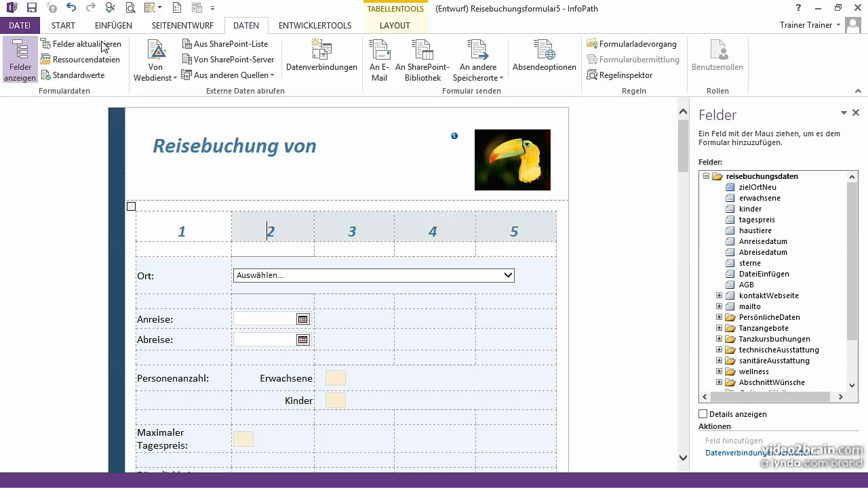Switch to the LAYOUT table tools tab
The width and height of the screenshot is (868, 488).
click(x=395, y=26)
